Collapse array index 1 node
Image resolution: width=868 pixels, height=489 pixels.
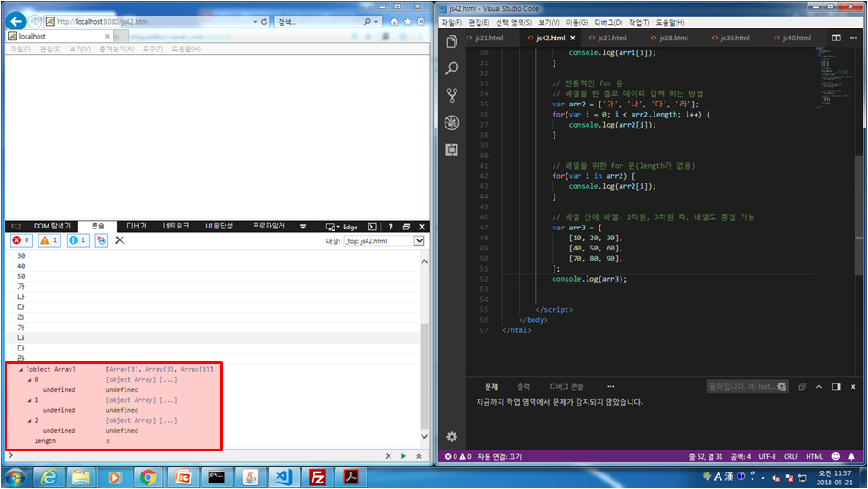tap(29, 400)
